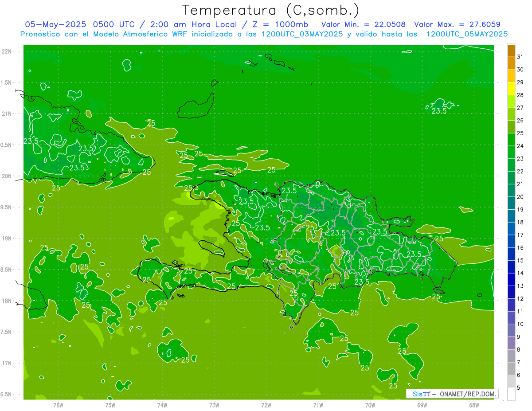Pick the bright yellow swatch between 28 and 29

coord(511,89)
